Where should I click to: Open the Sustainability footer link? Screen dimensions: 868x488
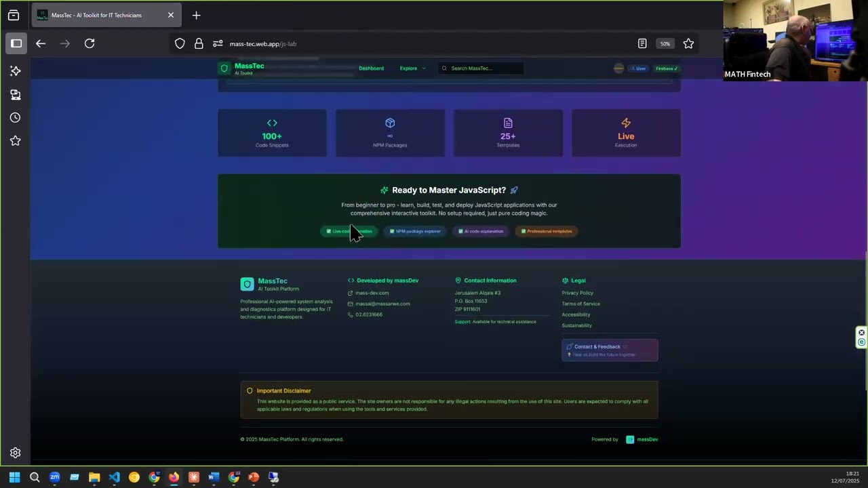[577, 325]
